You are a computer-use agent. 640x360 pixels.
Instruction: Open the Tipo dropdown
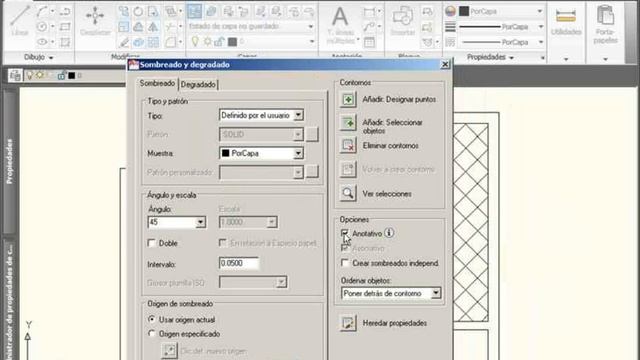(x=298, y=116)
